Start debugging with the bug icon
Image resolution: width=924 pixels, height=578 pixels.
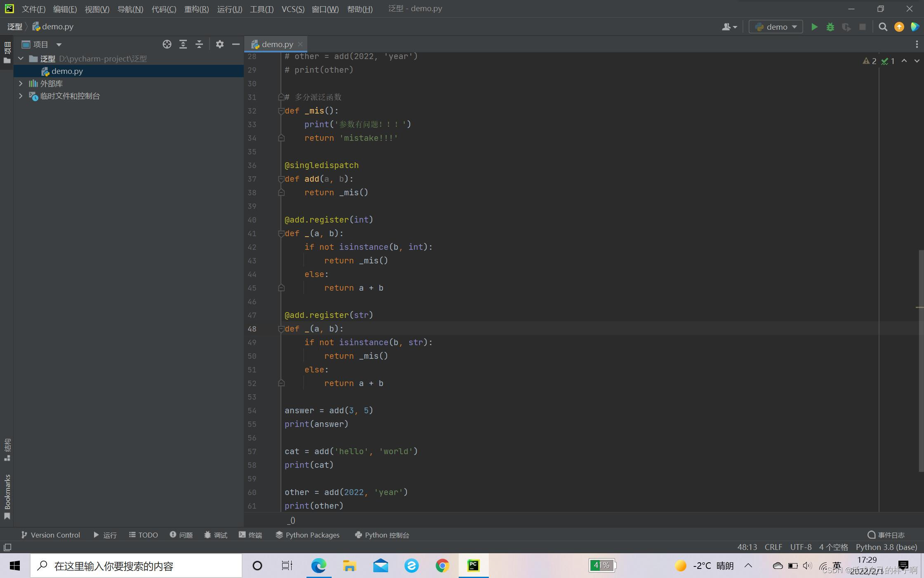point(830,27)
